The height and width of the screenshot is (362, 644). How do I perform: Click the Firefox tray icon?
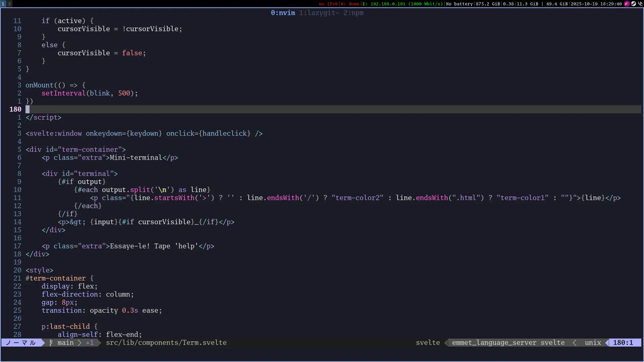click(627, 4)
